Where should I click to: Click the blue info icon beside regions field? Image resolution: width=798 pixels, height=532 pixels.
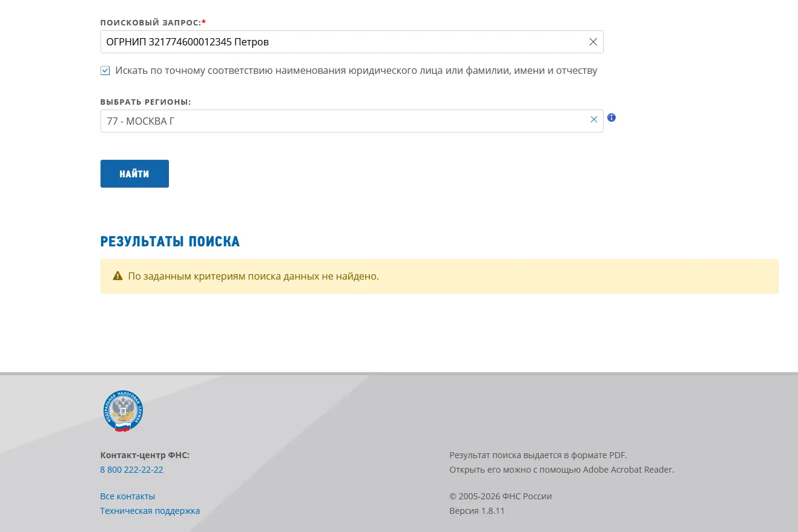(612, 117)
